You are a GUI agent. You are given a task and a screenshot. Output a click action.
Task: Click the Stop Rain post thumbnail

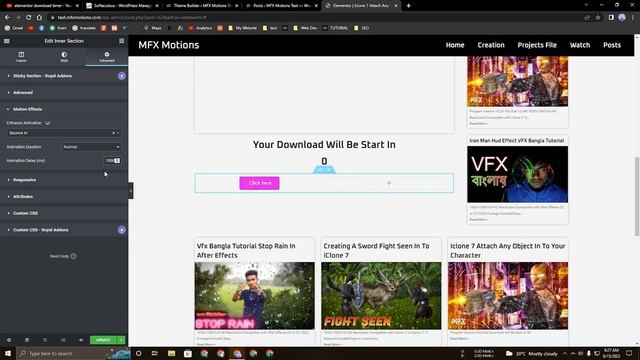(254, 296)
